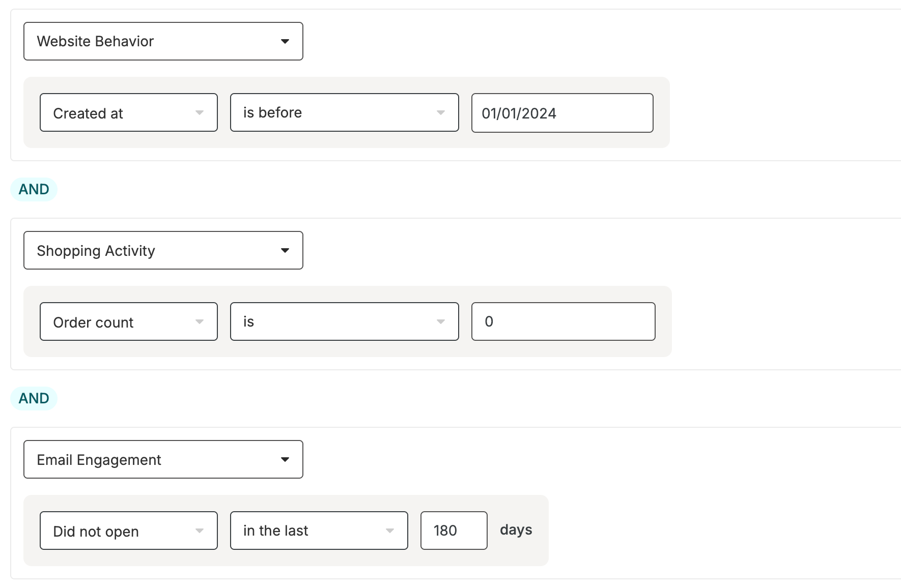Edit the 180 days number field
The height and width of the screenshot is (588, 901).
click(x=454, y=531)
